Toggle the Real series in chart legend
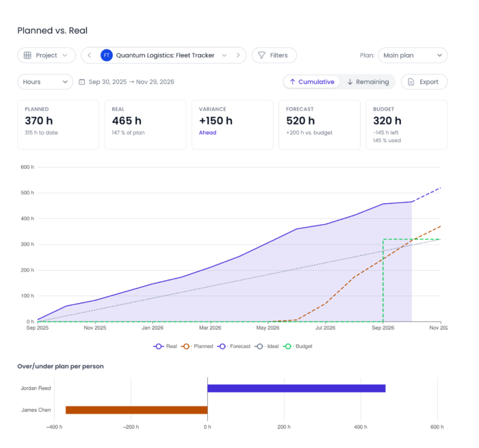The height and width of the screenshot is (448, 479). [x=165, y=346]
